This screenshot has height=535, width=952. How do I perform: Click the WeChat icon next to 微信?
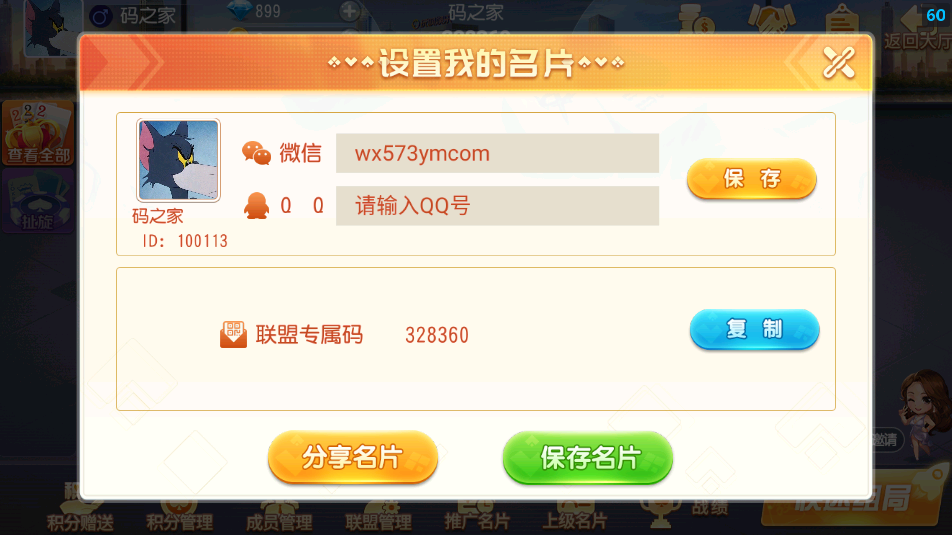pos(256,153)
